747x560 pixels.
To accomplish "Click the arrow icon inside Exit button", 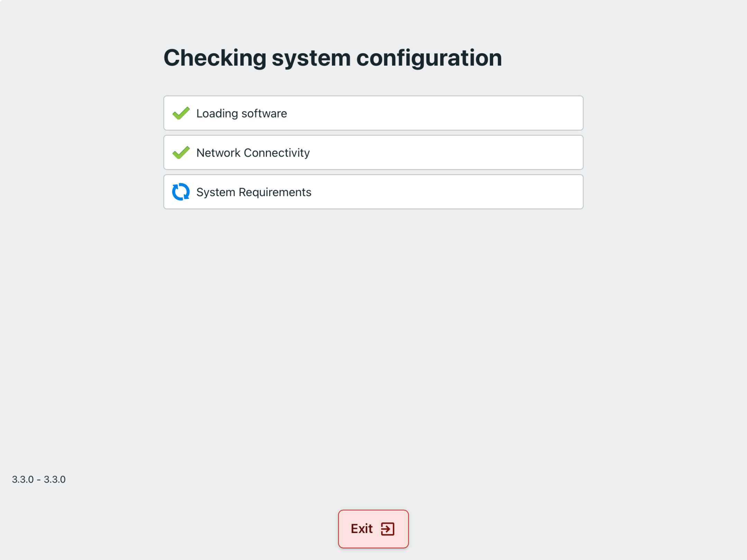I will [x=387, y=529].
